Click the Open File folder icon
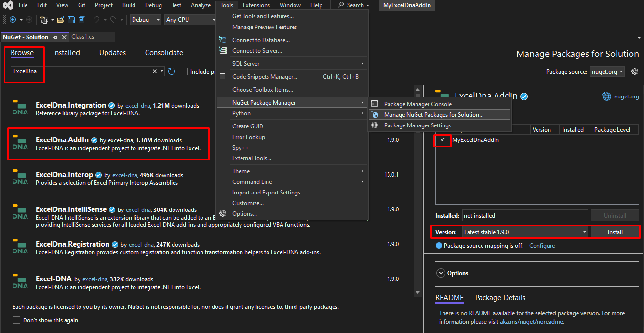The width and height of the screenshot is (644, 333). tap(61, 20)
